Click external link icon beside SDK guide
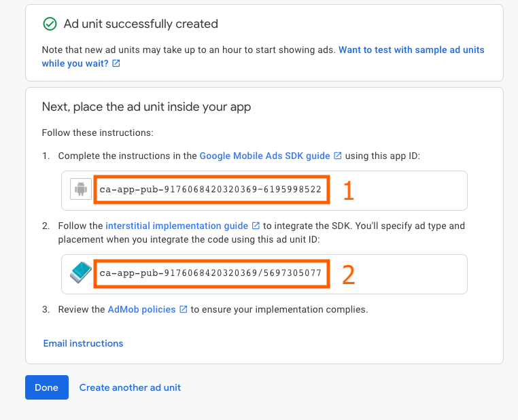Viewport: 518px width, 420px height. click(338, 156)
